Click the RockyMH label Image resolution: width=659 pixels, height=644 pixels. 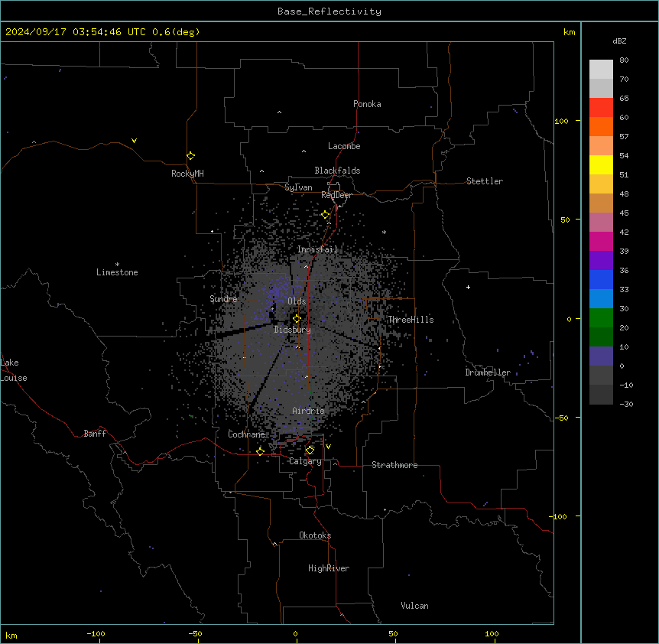pos(187,174)
